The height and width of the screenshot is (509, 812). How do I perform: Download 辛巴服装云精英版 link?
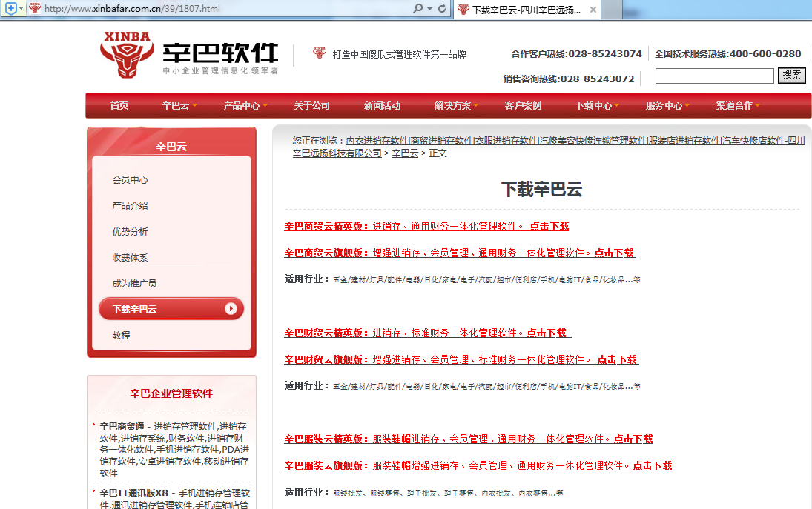click(469, 439)
